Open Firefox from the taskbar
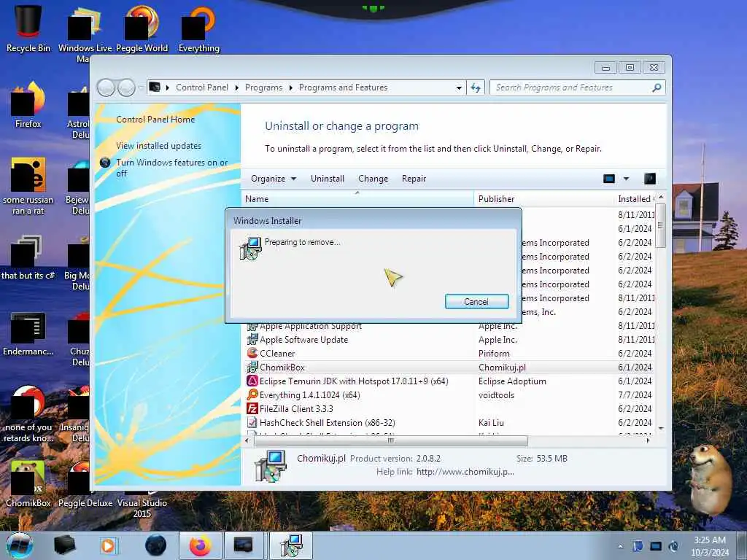Image resolution: width=747 pixels, height=560 pixels. pyautogui.click(x=201, y=545)
